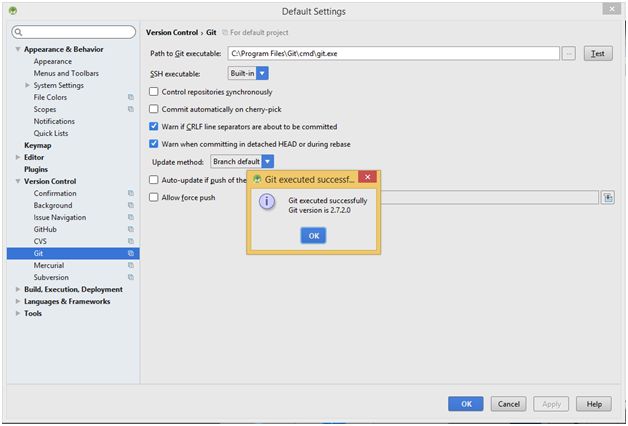Screen dimensions: 628x426
Task: Enable Control repositories synchronously checkbox
Action: click(154, 92)
